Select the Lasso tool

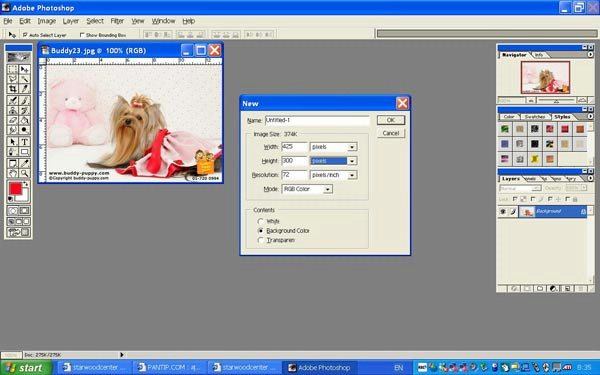tap(13, 79)
